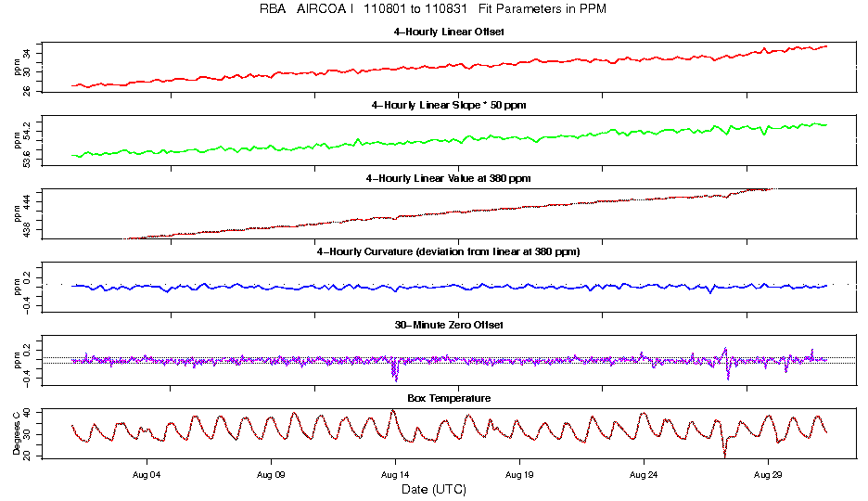Click the 'Aug 24' date tick label

point(644,475)
